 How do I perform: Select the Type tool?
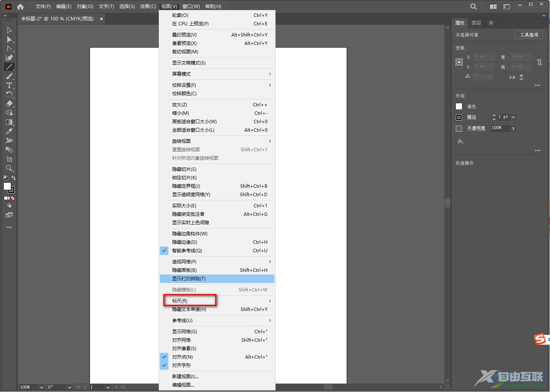pyautogui.click(x=9, y=85)
